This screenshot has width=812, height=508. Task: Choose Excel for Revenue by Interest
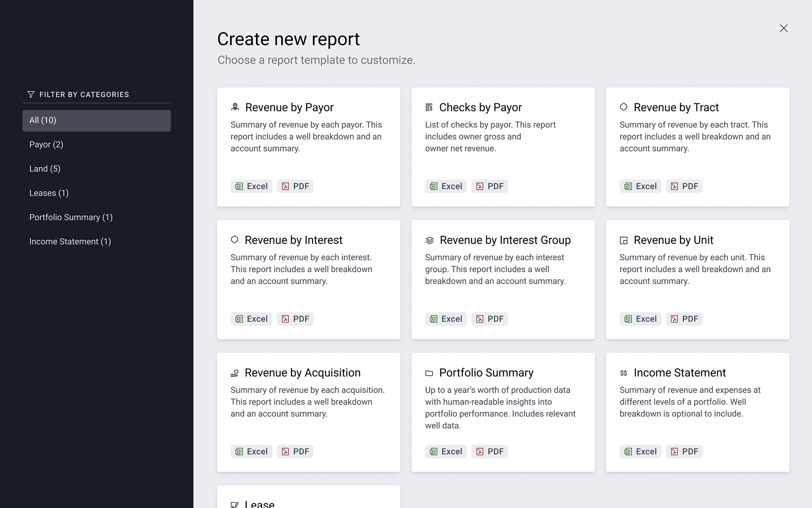[x=251, y=319]
